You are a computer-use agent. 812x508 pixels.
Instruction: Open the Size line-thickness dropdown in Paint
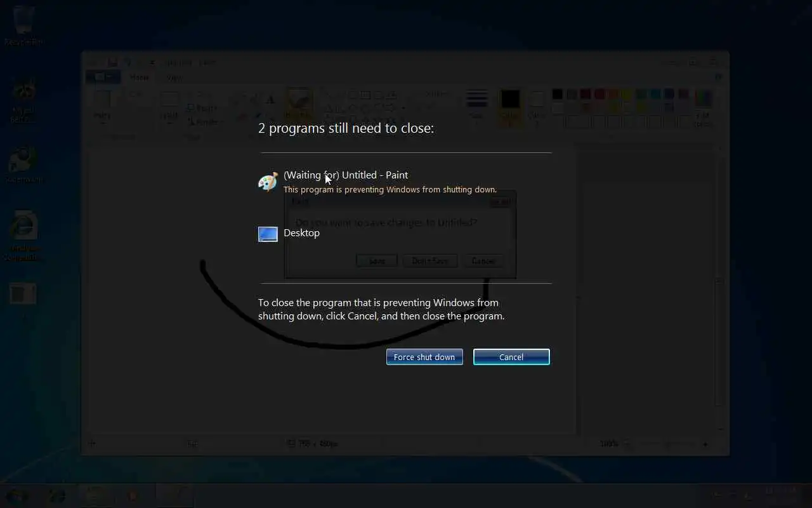click(x=476, y=105)
